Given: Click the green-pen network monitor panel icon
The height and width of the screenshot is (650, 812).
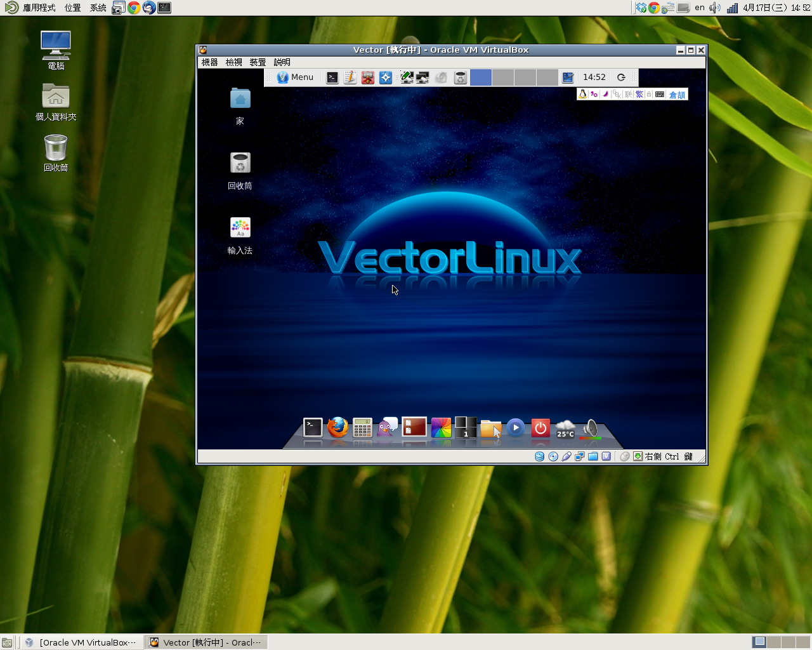Looking at the screenshot, I should pyautogui.click(x=407, y=77).
